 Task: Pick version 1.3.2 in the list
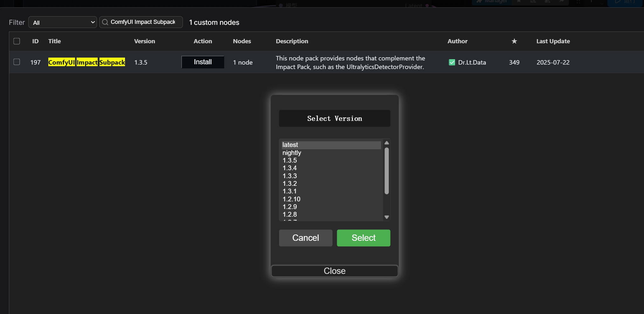[331, 184]
